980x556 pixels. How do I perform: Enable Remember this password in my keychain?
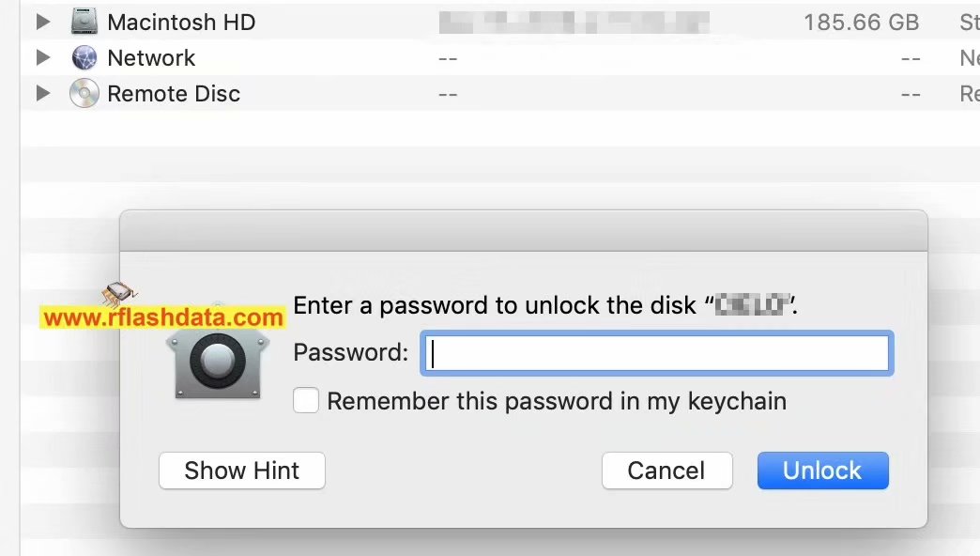tap(306, 401)
